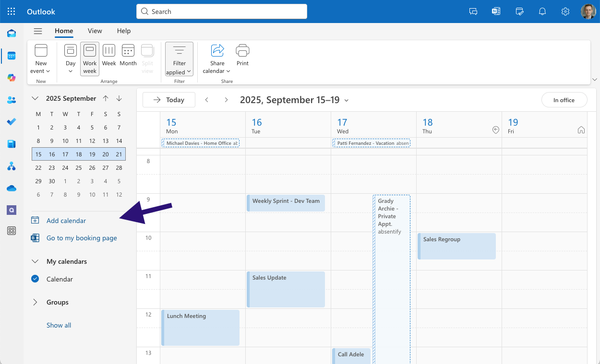Image resolution: width=600 pixels, height=364 pixels.
Task: Click the In office status toggle
Action: [x=564, y=100]
